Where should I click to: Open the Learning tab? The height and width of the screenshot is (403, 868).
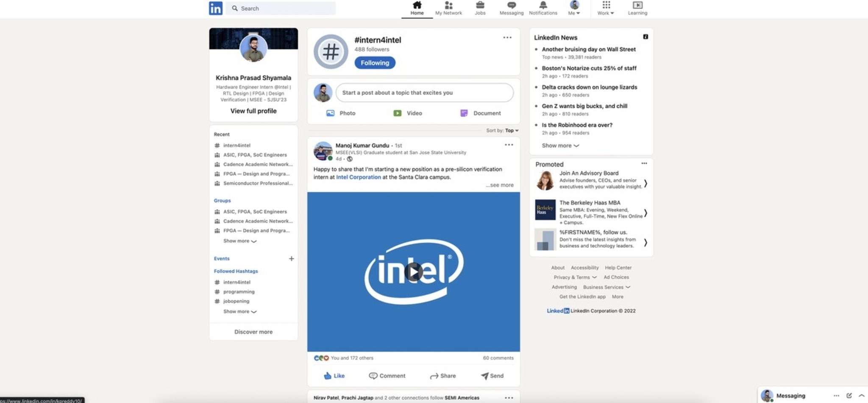click(x=637, y=8)
